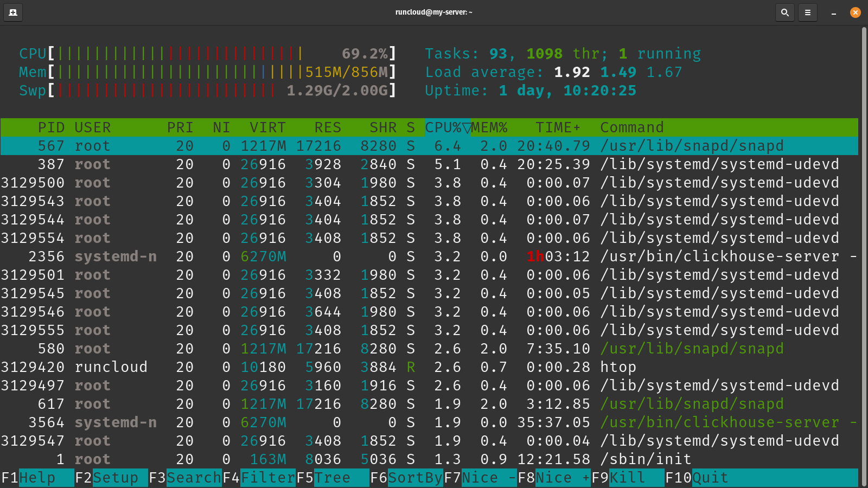Sort by the MEM% column header

coord(489,127)
